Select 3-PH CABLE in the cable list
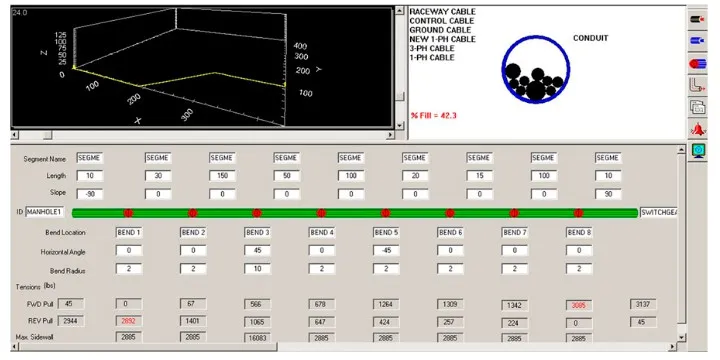This screenshot has height=360, width=720. 432,48
